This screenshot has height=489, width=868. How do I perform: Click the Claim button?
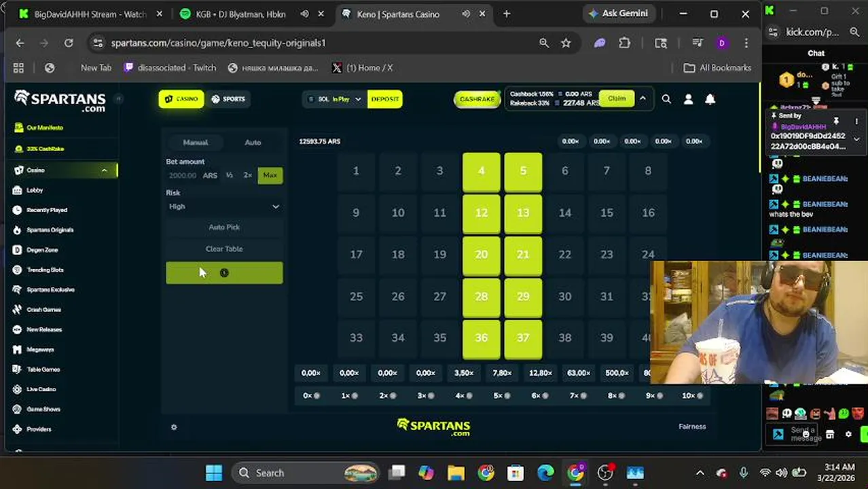click(617, 99)
